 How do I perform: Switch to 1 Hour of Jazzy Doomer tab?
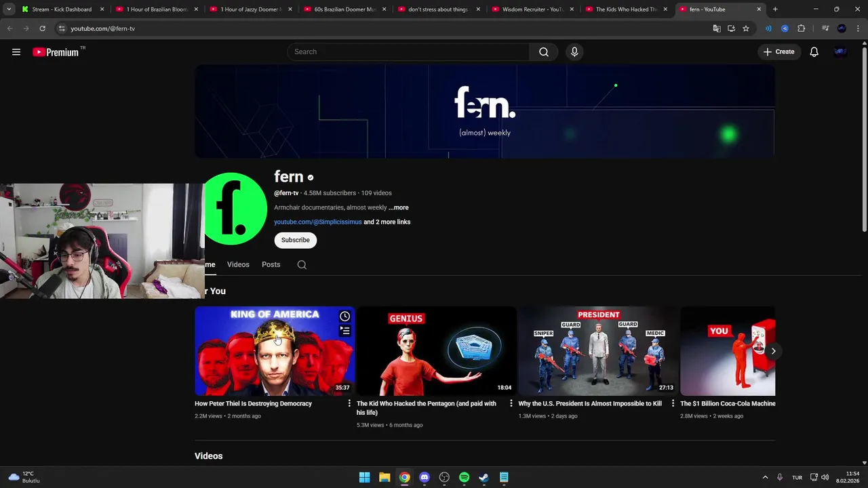(x=251, y=9)
